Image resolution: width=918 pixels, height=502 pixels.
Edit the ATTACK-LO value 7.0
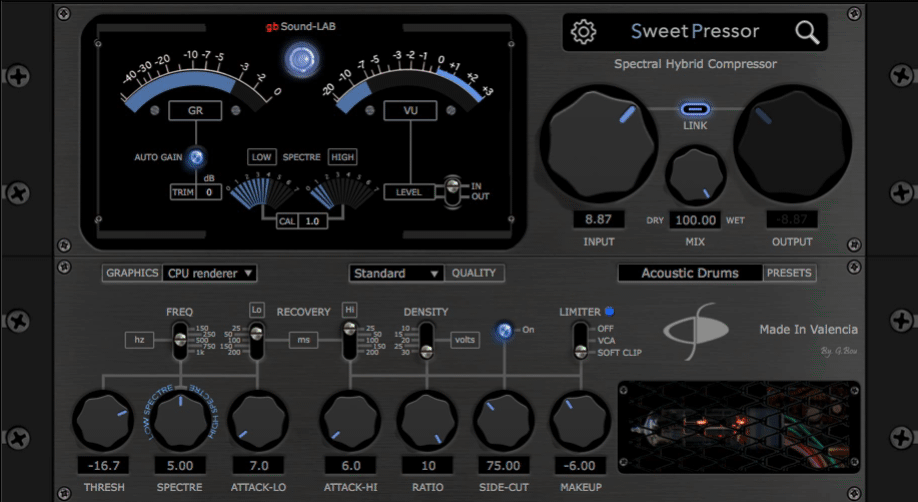(x=258, y=466)
